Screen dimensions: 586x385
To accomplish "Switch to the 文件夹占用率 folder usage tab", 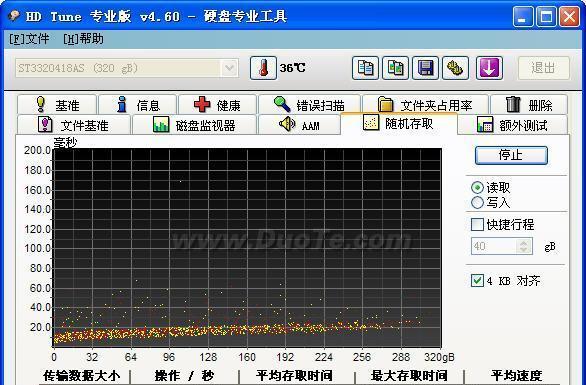I will point(425,105).
